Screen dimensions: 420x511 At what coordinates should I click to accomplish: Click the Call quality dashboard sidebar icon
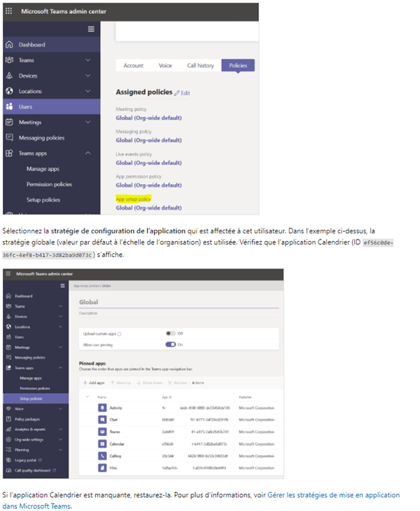click(9, 470)
